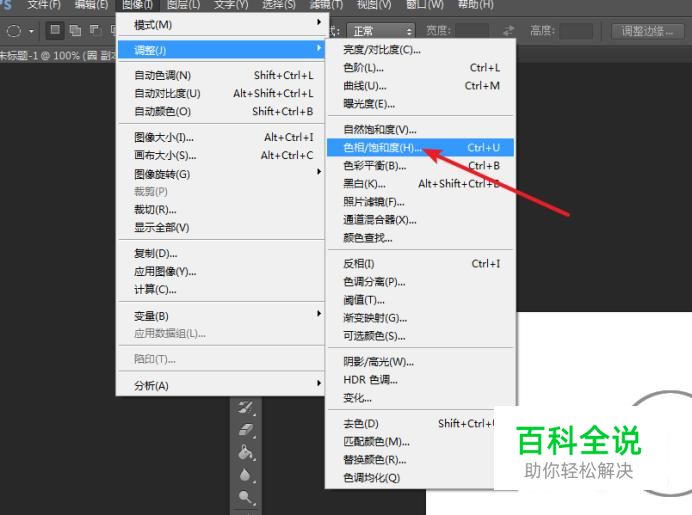Click the Add to Selection mode icon
Image resolution: width=692 pixels, height=515 pixels.
click(75, 30)
